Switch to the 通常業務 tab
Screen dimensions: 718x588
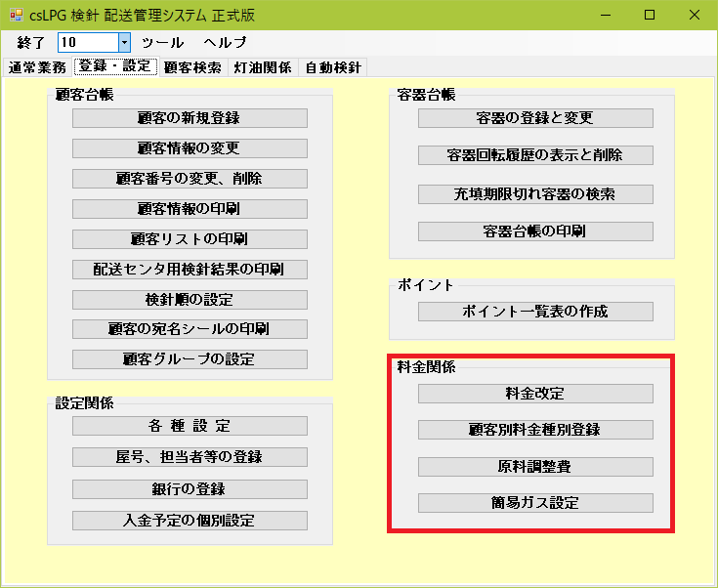(37, 67)
